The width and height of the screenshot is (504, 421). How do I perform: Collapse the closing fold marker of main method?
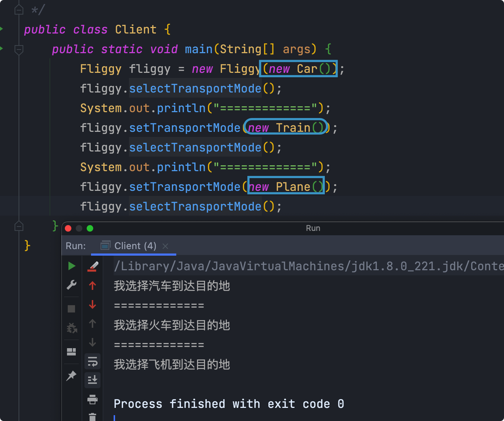[x=19, y=226]
